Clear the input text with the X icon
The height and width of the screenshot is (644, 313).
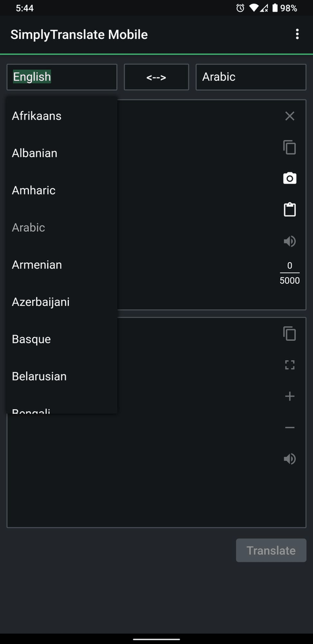(289, 116)
